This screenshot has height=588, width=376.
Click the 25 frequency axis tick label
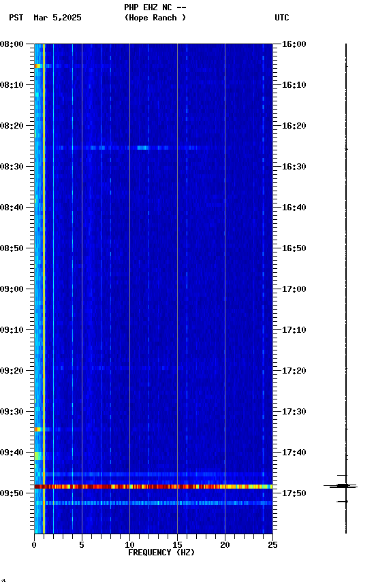272,545
